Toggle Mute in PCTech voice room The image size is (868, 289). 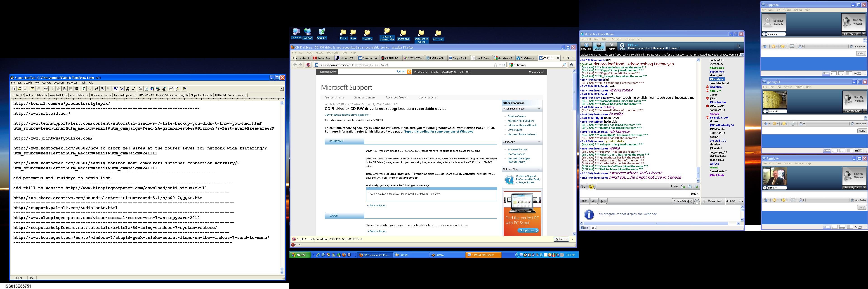[x=584, y=201]
